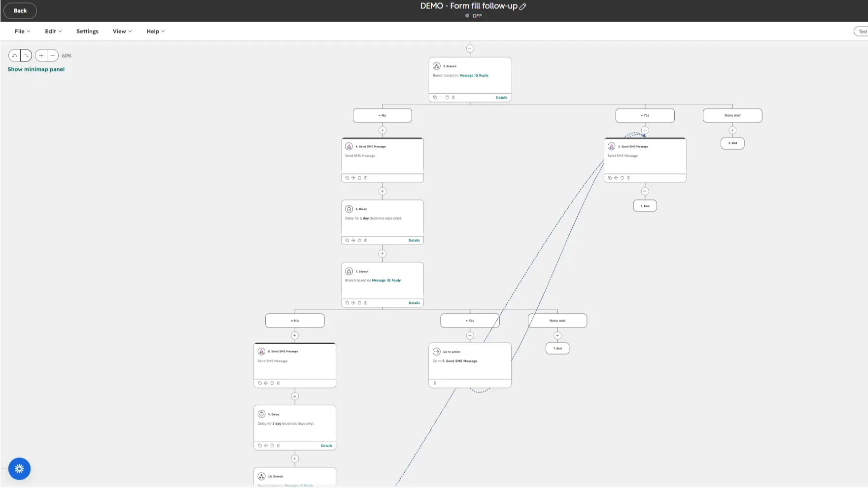Click move icon on 4. Send SMS Message

click(x=353, y=178)
